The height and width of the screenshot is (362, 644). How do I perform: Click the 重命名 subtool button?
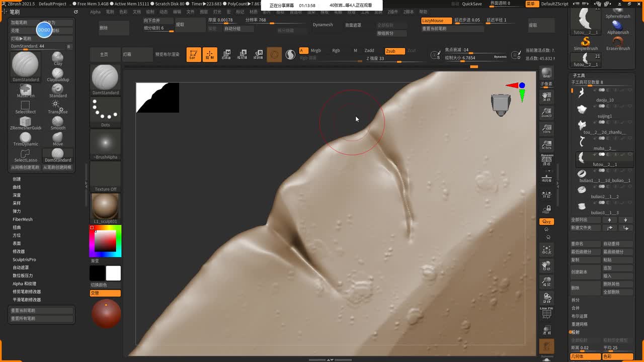pos(586,244)
